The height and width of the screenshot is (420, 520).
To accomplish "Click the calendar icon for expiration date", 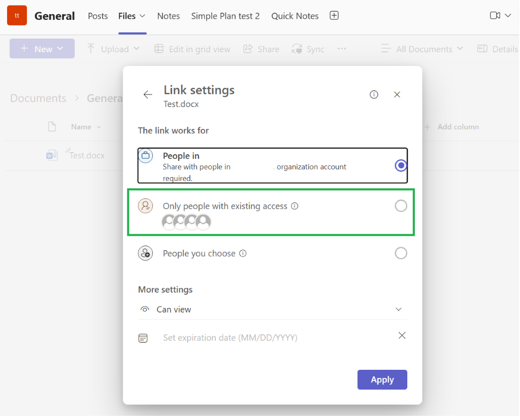I will (143, 338).
